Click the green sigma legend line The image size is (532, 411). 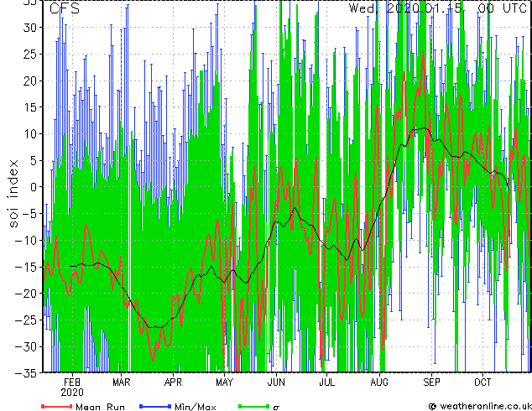[x=253, y=406]
